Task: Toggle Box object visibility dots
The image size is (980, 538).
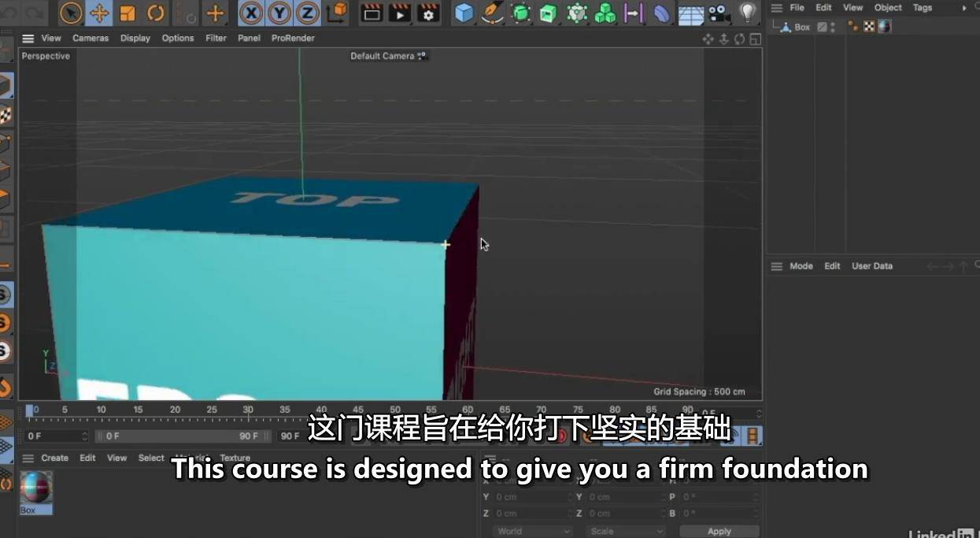Action: pos(834,27)
